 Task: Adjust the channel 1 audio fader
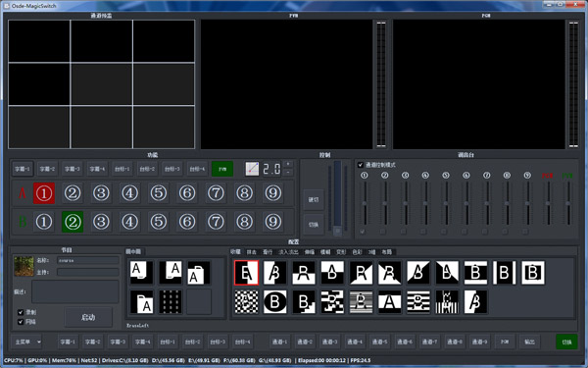[365, 203]
